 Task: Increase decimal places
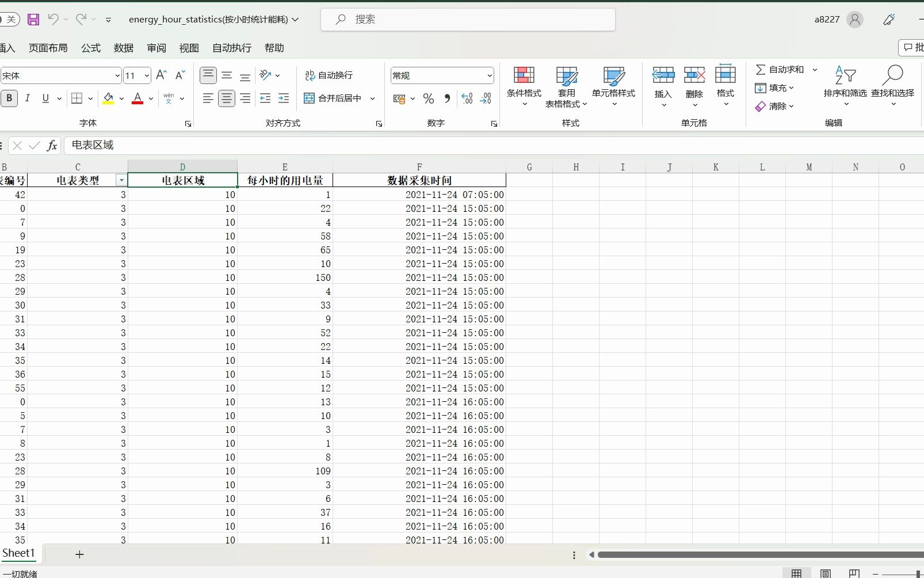467,98
